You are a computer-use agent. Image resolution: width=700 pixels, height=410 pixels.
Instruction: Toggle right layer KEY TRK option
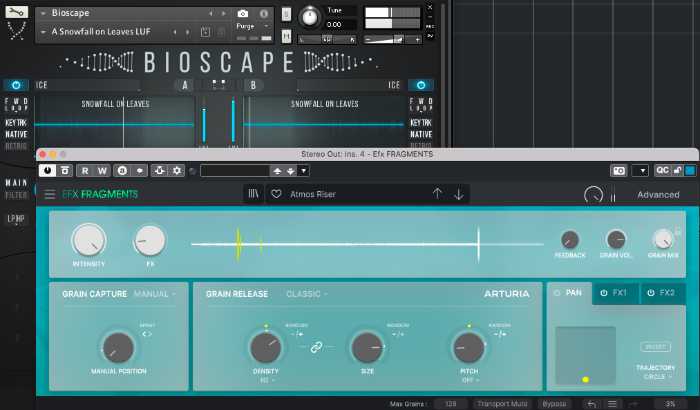point(421,122)
